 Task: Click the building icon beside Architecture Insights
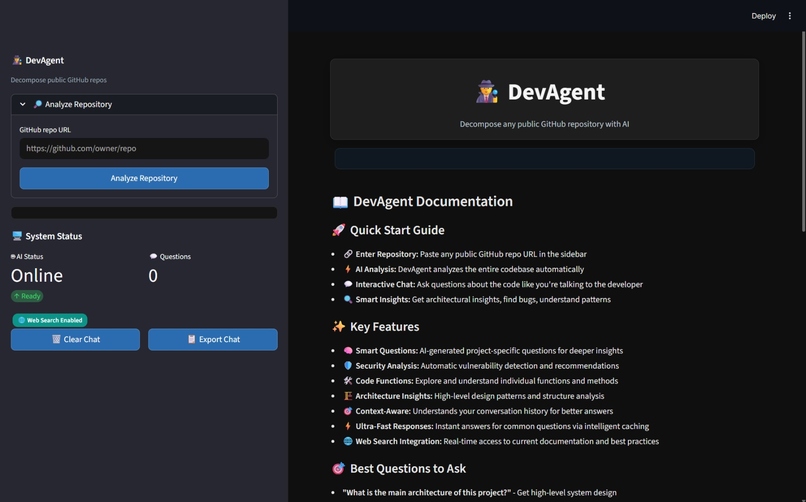click(348, 396)
